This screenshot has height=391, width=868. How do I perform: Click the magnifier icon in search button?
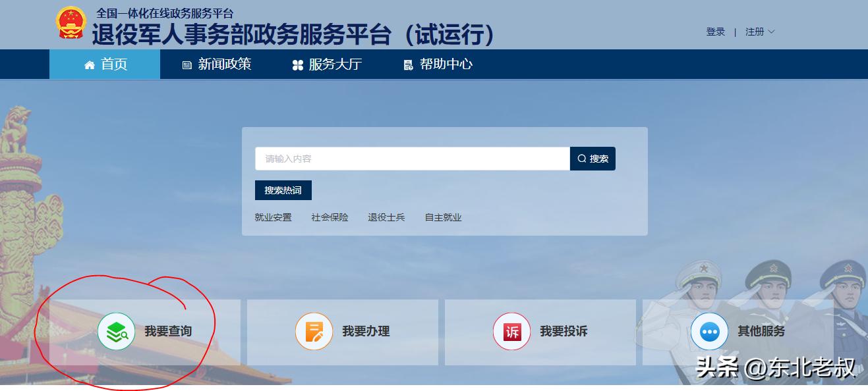point(581,158)
